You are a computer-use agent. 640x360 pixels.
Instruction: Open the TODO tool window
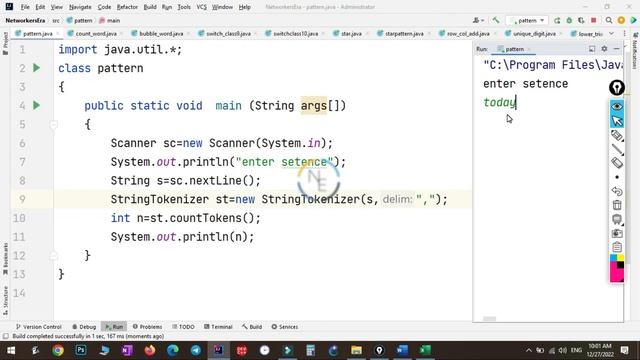click(x=183, y=327)
